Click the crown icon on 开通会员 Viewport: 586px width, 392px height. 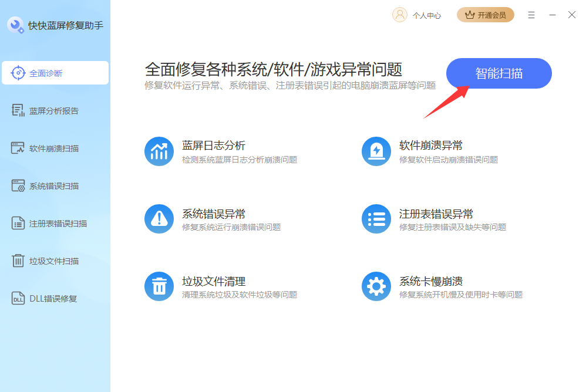click(x=469, y=15)
